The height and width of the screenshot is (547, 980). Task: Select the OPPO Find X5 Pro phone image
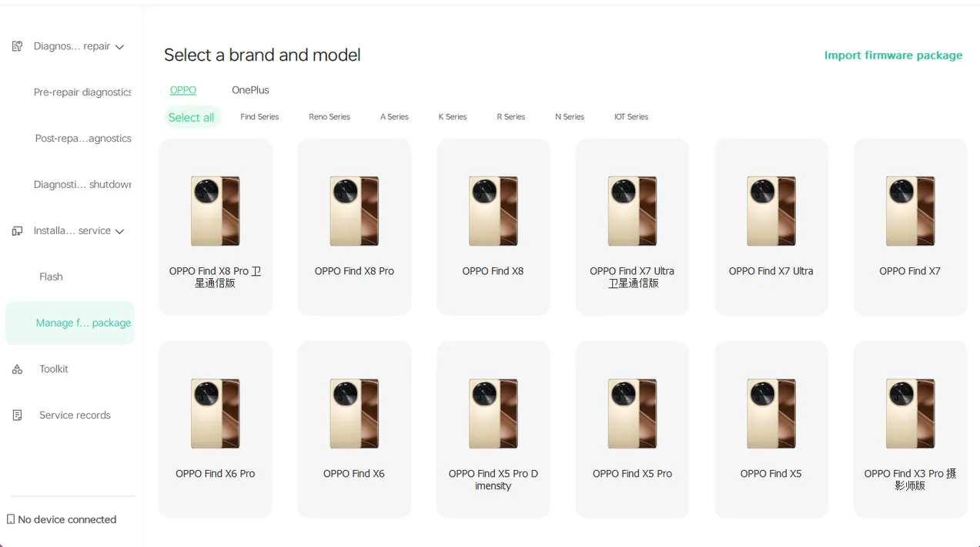tap(632, 414)
